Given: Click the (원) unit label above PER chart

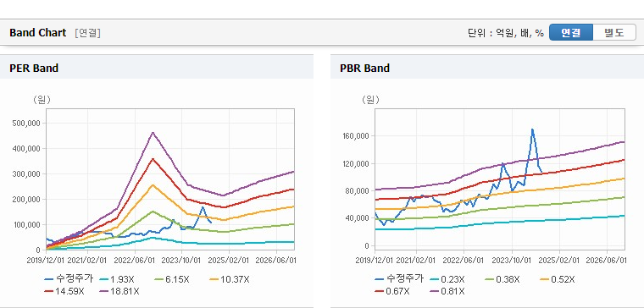Looking at the screenshot, I should pos(42,100).
